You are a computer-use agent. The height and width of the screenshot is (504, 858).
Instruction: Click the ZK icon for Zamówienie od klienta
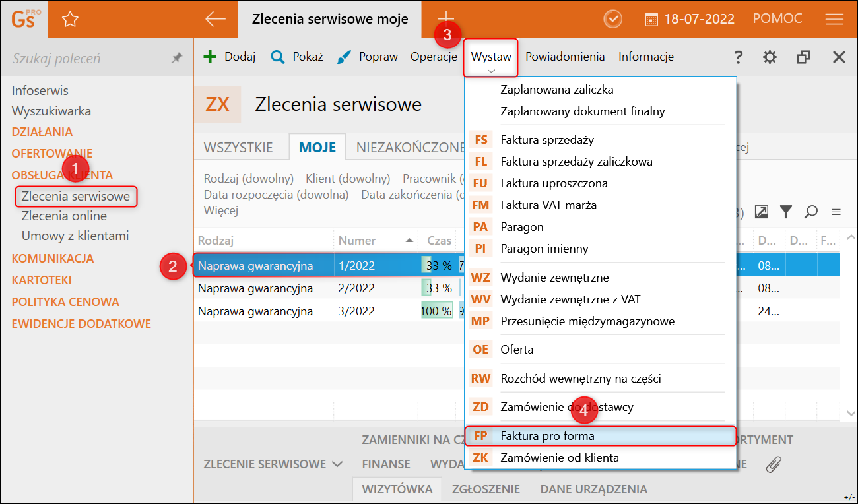[x=480, y=458]
